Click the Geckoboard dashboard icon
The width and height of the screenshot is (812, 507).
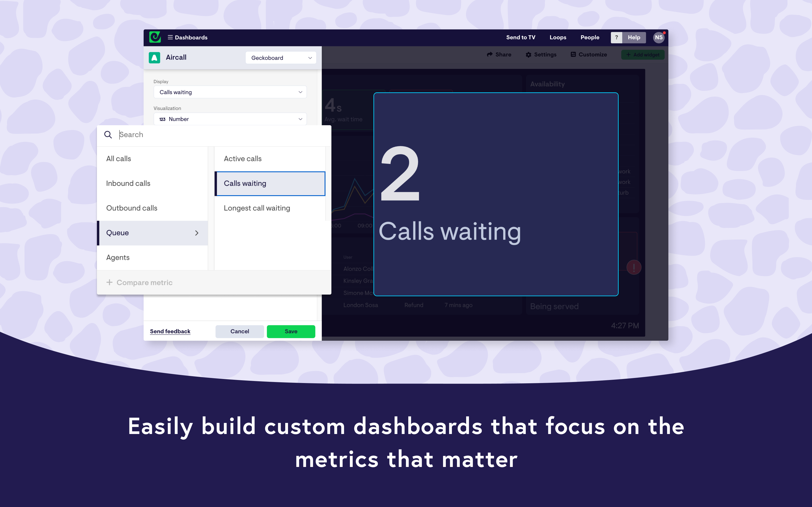pos(156,37)
